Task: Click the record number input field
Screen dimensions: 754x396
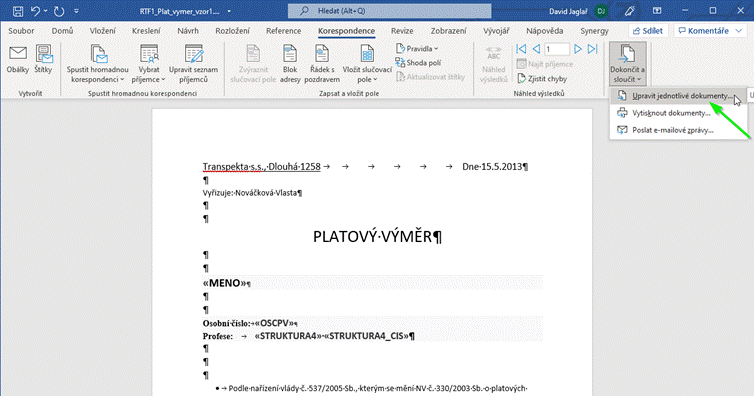Action: click(557, 49)
